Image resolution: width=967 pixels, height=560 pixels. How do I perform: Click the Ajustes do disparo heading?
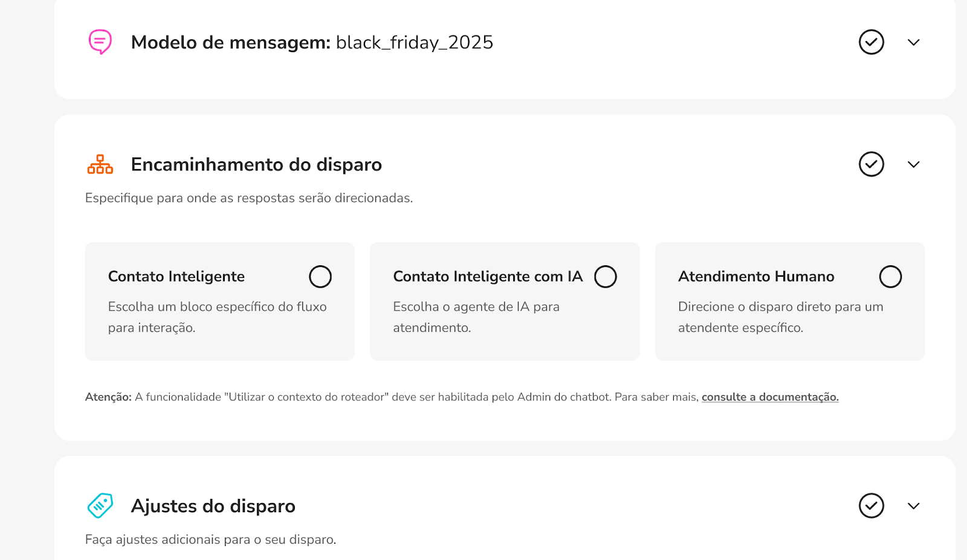pyautogui.click(x=213, y=506)
